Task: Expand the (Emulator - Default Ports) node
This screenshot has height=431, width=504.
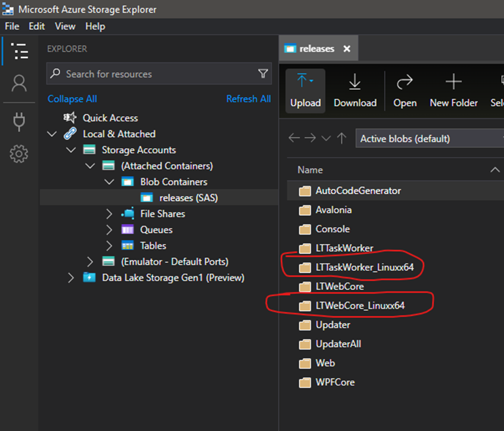Action: pos(90,262)
